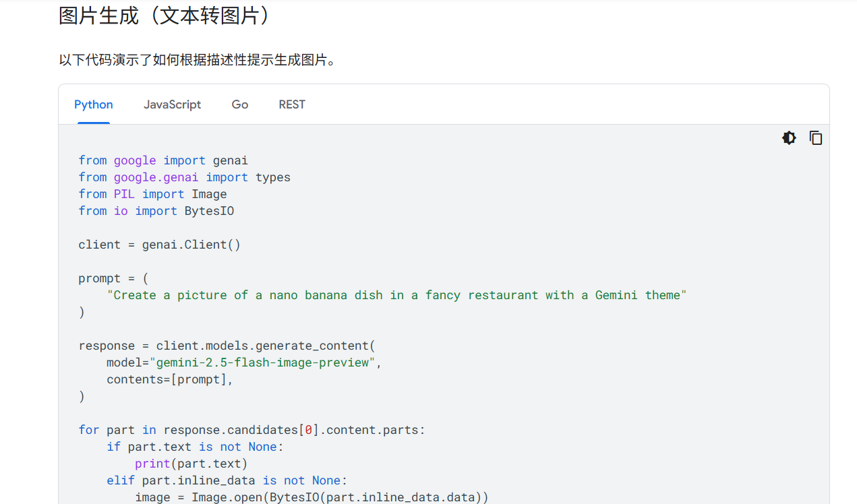Click the description paragraph below the heading

point(198,61)
